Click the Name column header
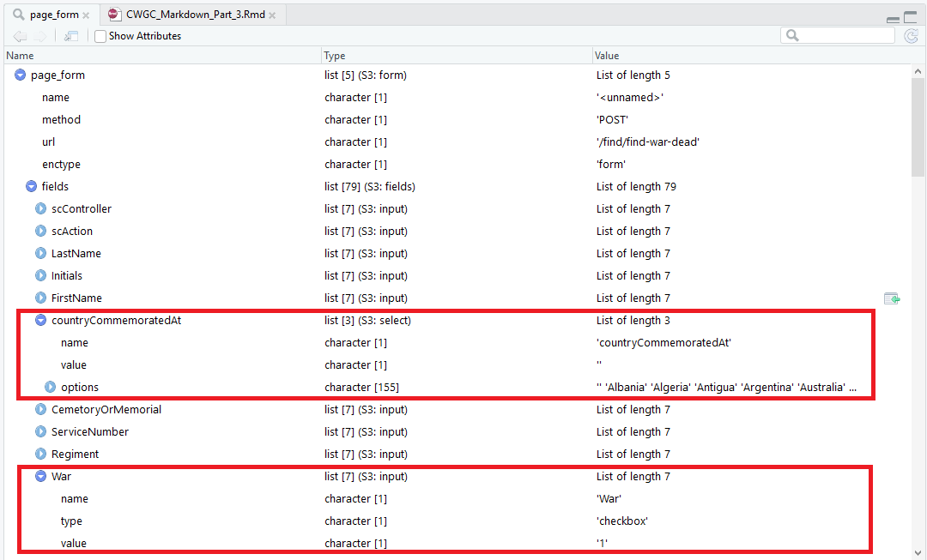The width and height of the screenshot is (927, 560). 162,56
